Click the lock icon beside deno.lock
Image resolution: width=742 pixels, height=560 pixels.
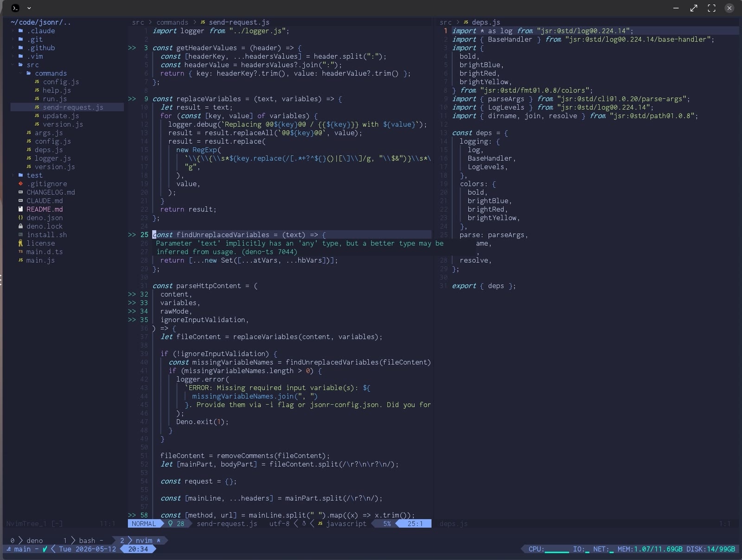20,226
